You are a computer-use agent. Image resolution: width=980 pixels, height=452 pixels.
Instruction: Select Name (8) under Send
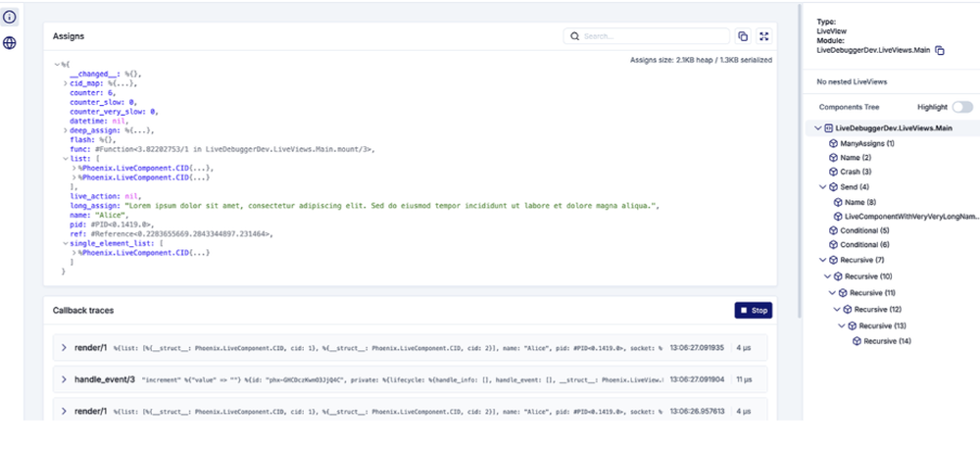pos(859,202)
